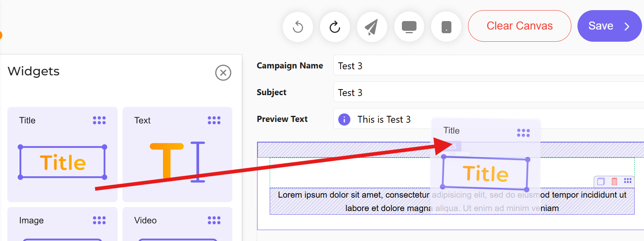Click the undo arrow button
This screenshot has height=241, width=644.
[298, 27]
